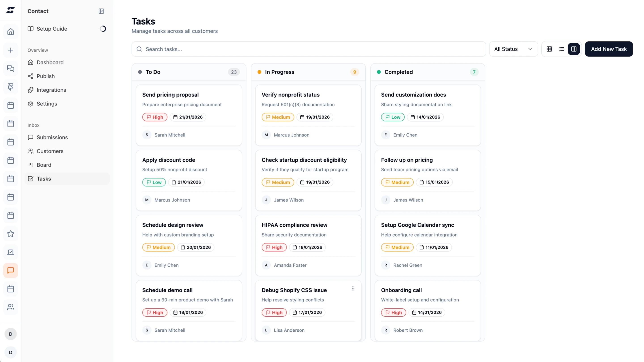Screen dimensions: 644x362
Task: Open Board in sidebar
Action: [44, 165]
